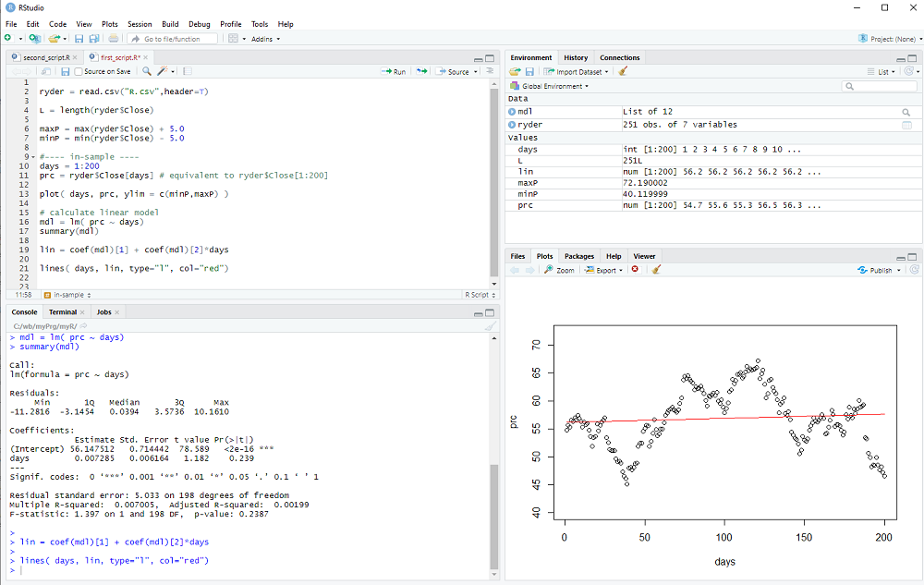
Task: Click the Next plot arrow icon
Action: [x=529, y=270]
